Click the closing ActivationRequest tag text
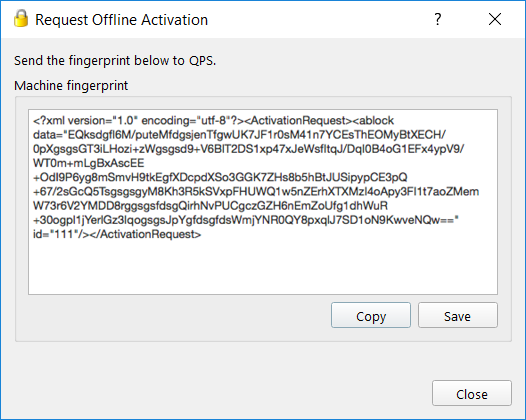The height and width of the screenshot is (420, 526). click(x=145, y=234)
